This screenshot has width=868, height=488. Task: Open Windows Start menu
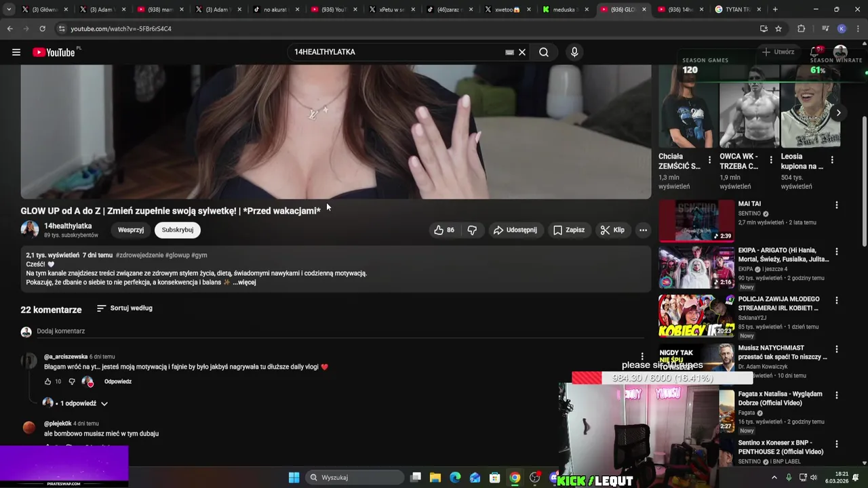pyautogui.click(x=294, y=478)
